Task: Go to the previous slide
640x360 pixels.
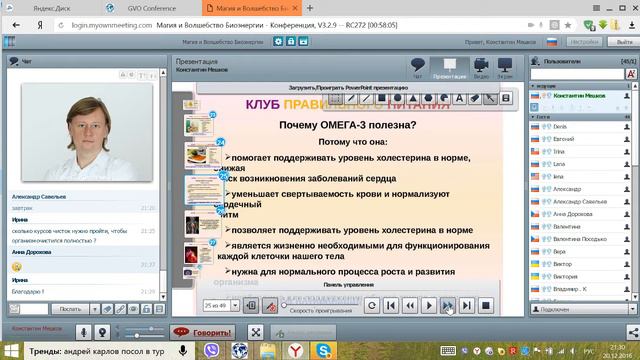Action: 410,305
